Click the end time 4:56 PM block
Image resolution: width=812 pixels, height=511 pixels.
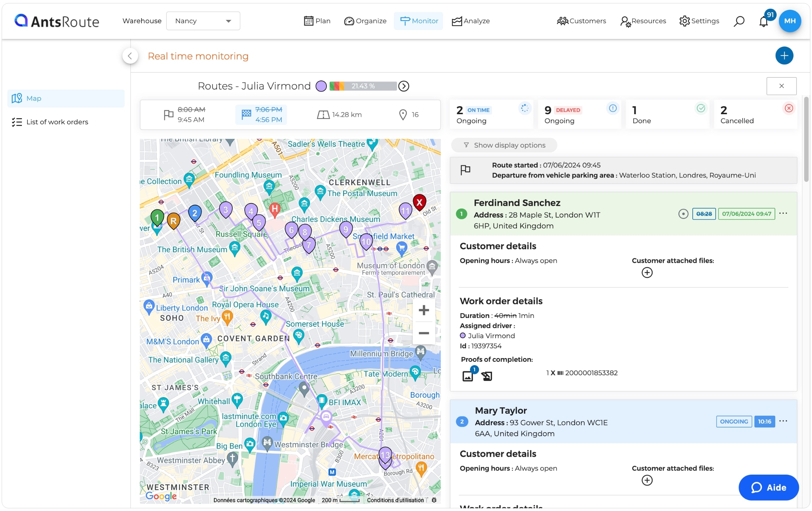click(x=261, y=115)
